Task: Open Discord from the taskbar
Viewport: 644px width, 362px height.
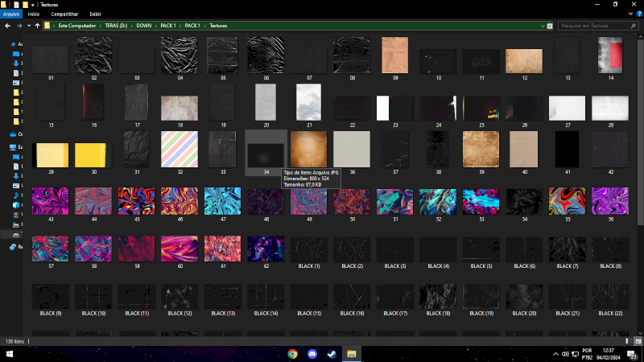Action: pos(312,354)
